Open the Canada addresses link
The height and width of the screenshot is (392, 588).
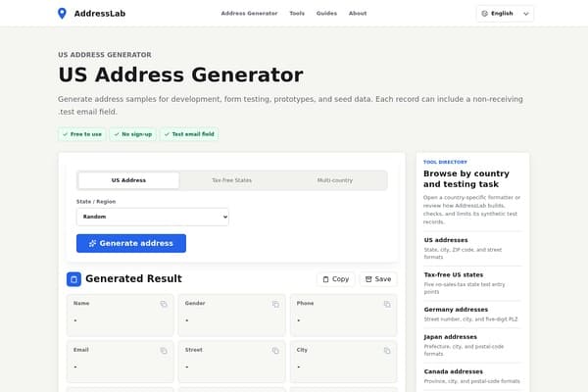pos(472,376)
